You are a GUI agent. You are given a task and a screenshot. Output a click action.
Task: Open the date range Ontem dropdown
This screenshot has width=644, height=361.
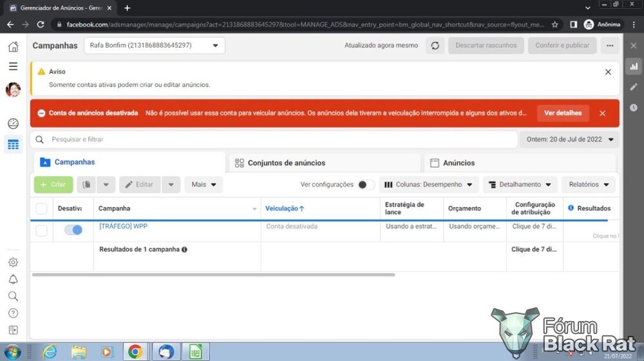pos(570,140)
